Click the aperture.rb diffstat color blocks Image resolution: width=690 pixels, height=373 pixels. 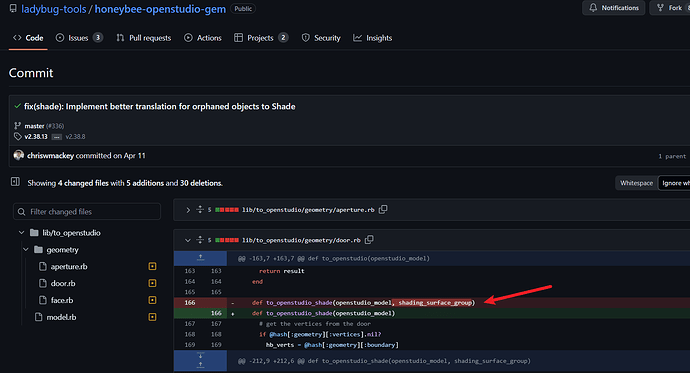227,210
